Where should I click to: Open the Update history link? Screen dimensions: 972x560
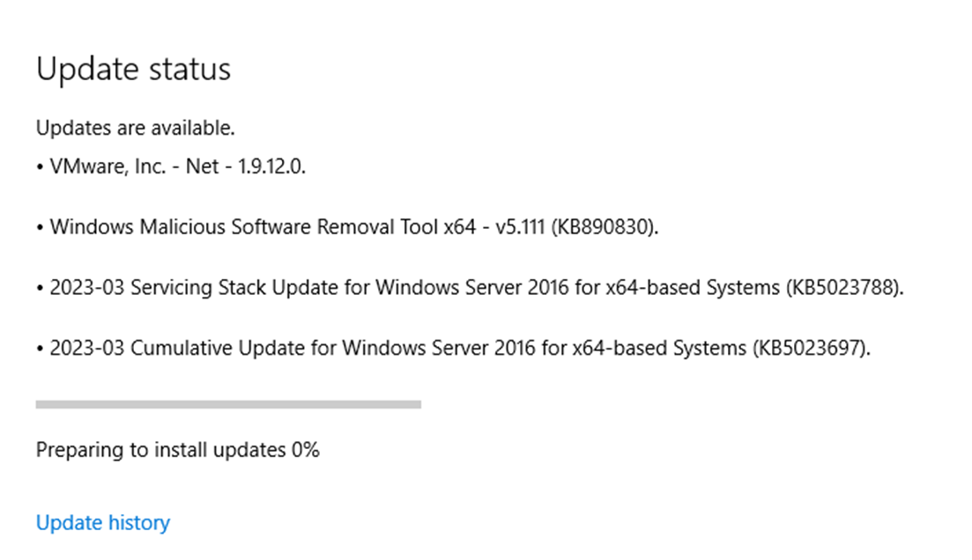[102, 523]
